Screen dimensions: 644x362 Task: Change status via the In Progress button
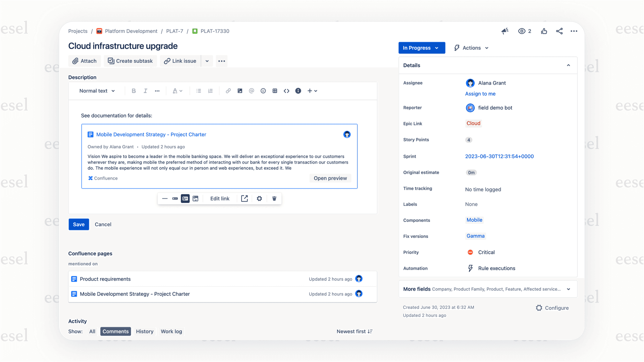(x=421, y=48)
